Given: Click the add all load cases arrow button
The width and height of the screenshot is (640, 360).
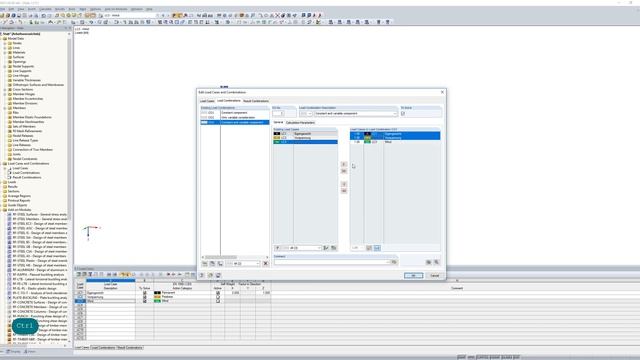Looking at the screenshot, I should 344,171.
